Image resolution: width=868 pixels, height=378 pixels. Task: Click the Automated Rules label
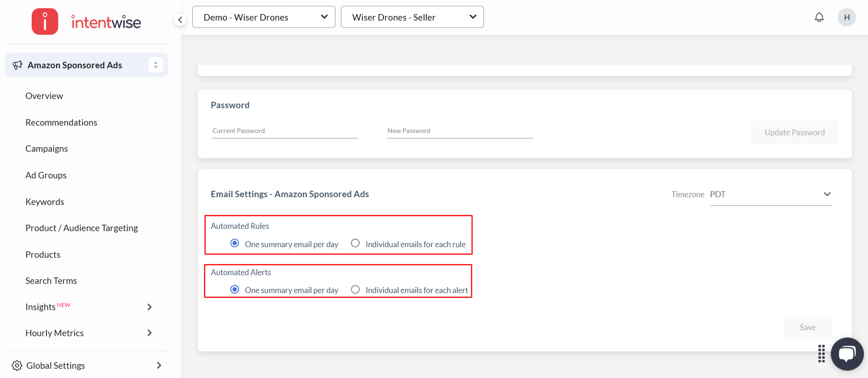[240, 226]
